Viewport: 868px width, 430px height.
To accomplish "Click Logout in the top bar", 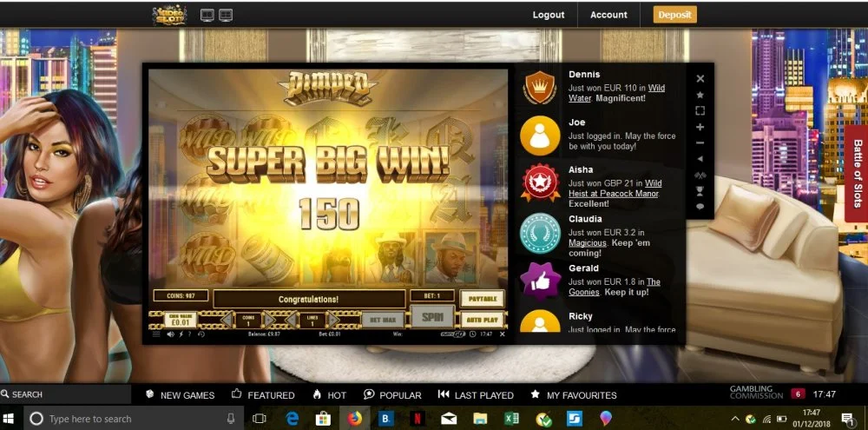I will tap(549, 15).
